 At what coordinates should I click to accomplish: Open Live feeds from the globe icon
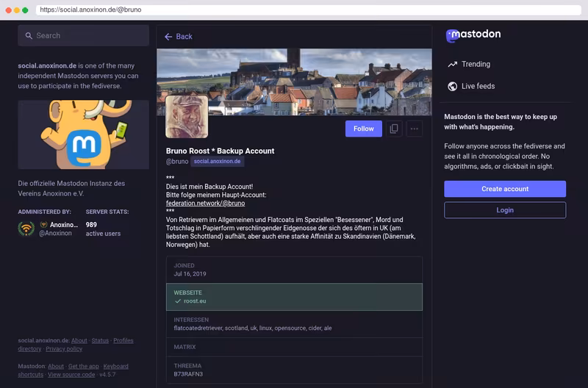click(453, 86)
